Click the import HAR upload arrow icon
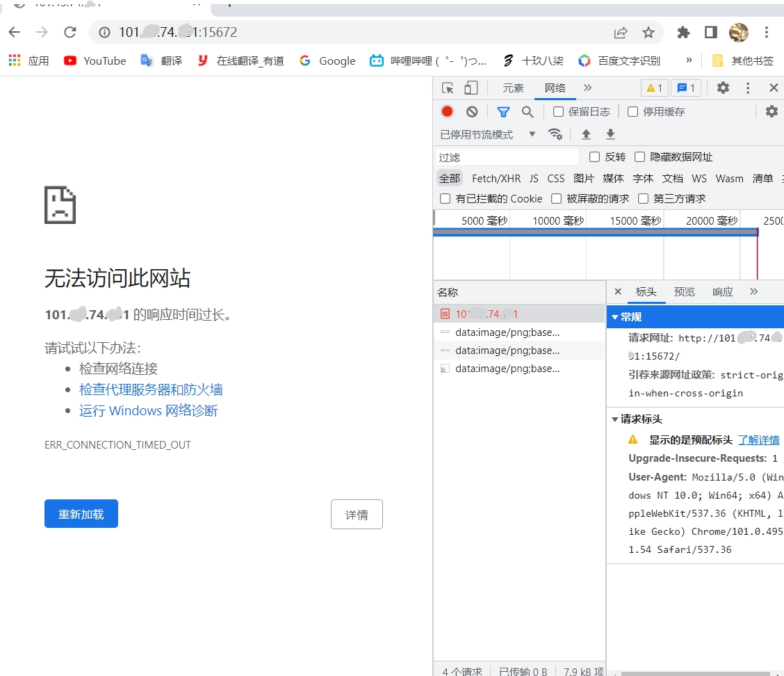 [x=586, y=134]
